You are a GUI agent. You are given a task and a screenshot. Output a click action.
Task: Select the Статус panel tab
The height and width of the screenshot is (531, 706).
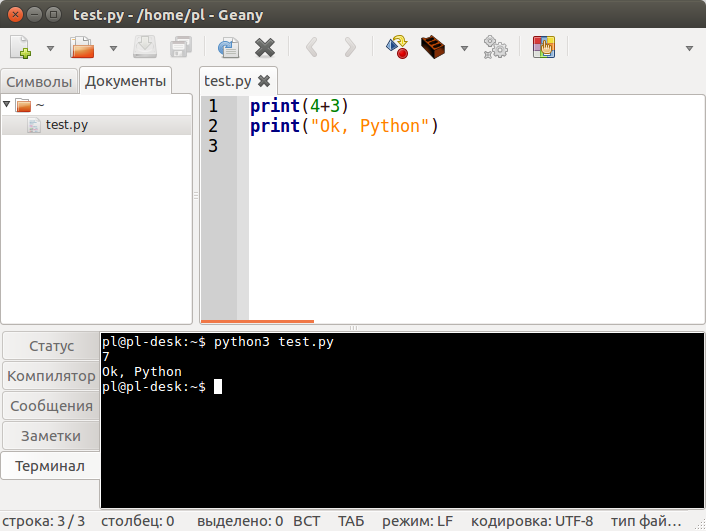point(51,346)
